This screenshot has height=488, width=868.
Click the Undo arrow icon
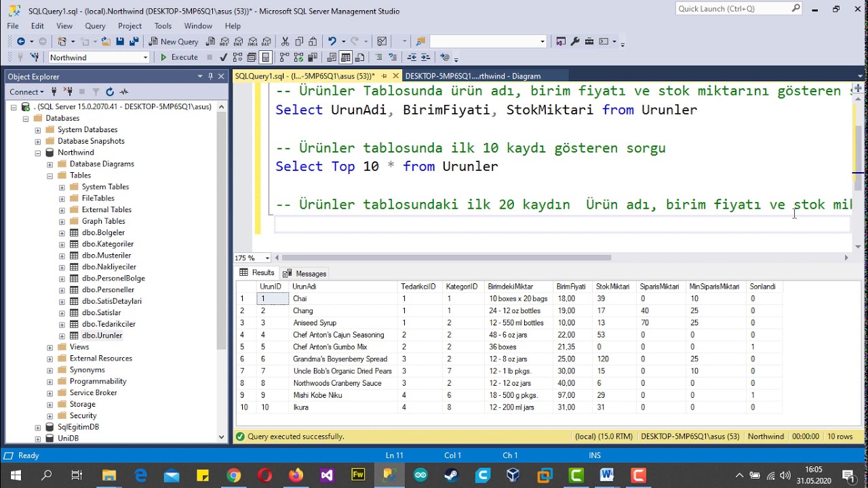[332, 41]
